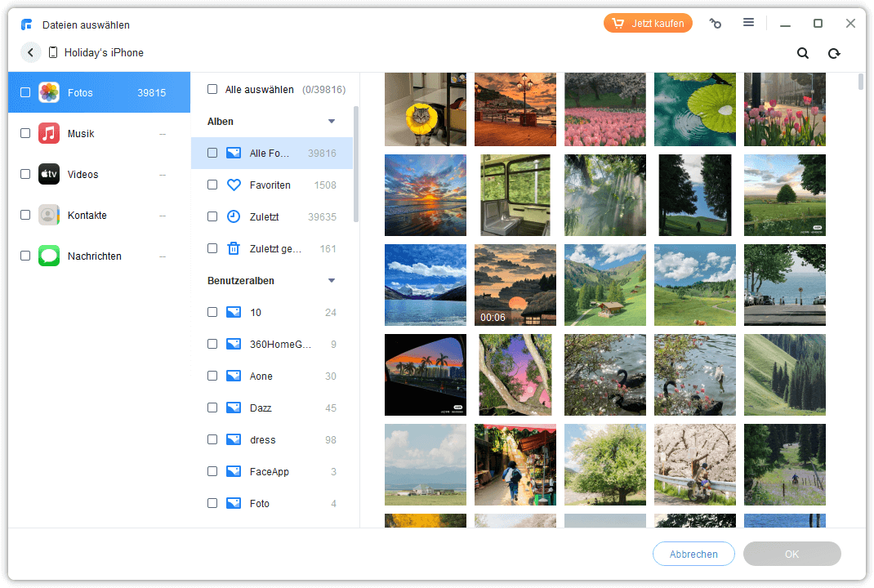Check the Alle auswählen checkbox
This screenshot has width=874, height=588.
[212, 89]
